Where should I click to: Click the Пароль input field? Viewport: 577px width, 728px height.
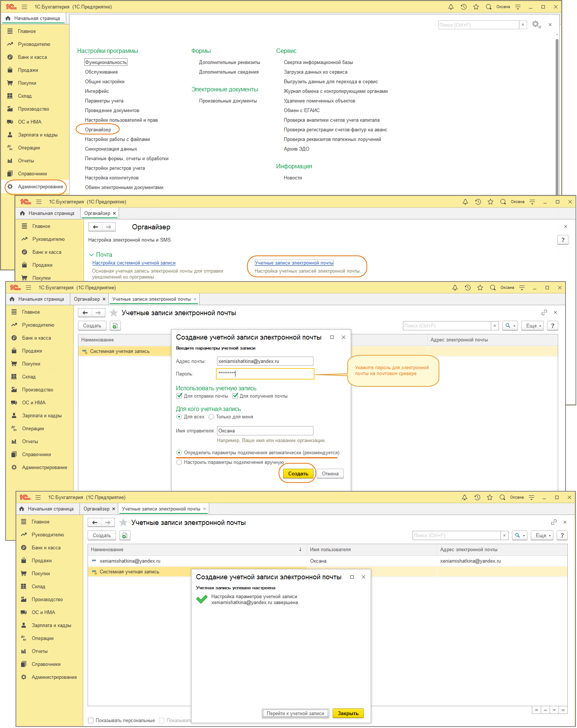pos(265,374)
